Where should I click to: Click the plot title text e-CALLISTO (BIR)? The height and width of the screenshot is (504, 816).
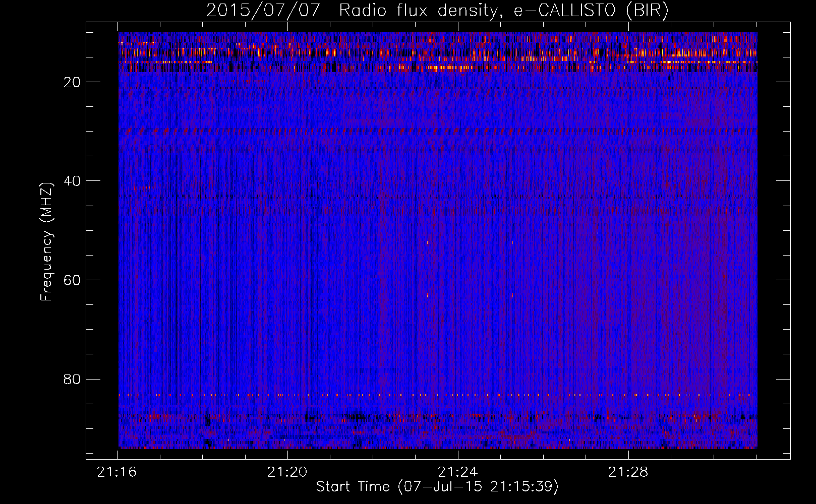(591, 11)
